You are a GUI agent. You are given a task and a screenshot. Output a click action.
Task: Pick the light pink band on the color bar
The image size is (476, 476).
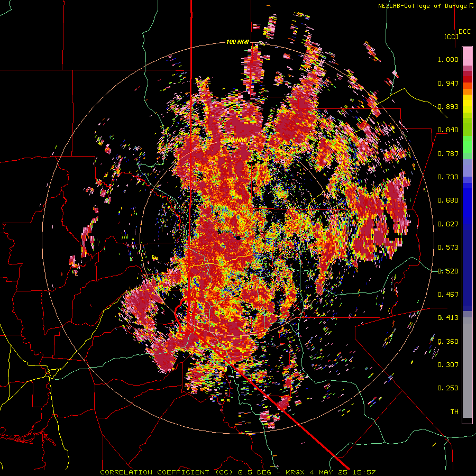click(467, 57)
